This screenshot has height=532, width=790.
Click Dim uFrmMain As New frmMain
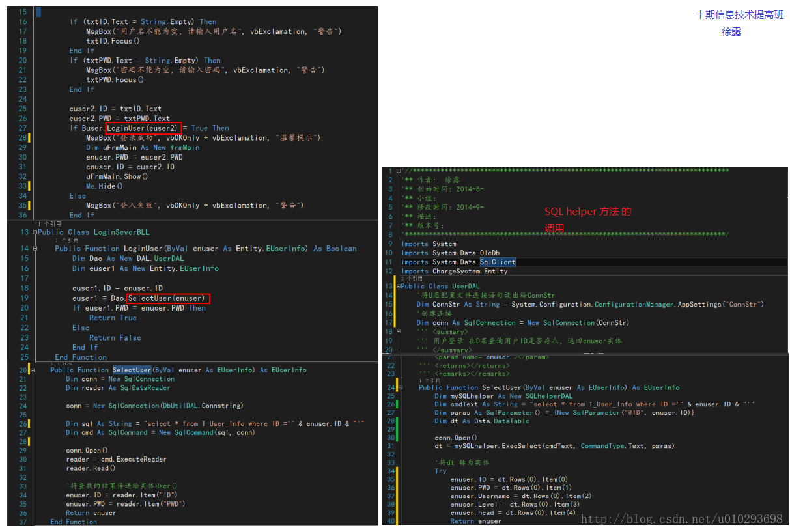click(143, 147)
